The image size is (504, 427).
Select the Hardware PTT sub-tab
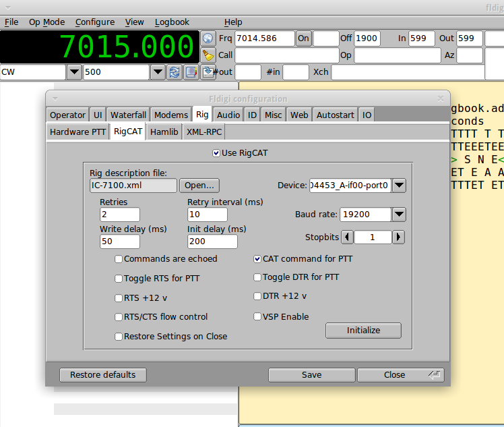coord(77,132)
